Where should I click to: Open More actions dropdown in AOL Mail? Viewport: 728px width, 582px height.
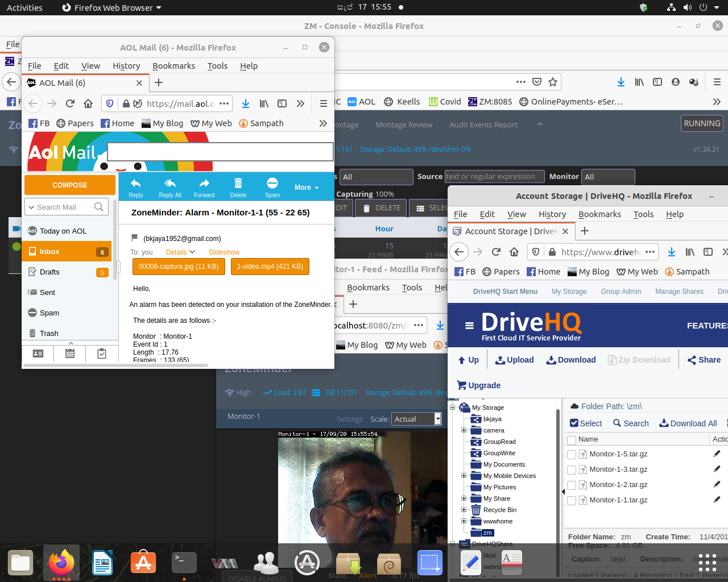[x=307, y=188]
